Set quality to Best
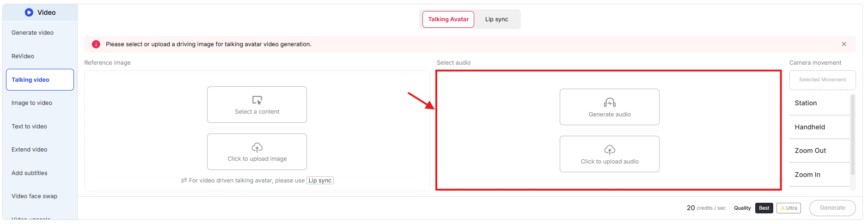868x224 pixels. (764, 208)
